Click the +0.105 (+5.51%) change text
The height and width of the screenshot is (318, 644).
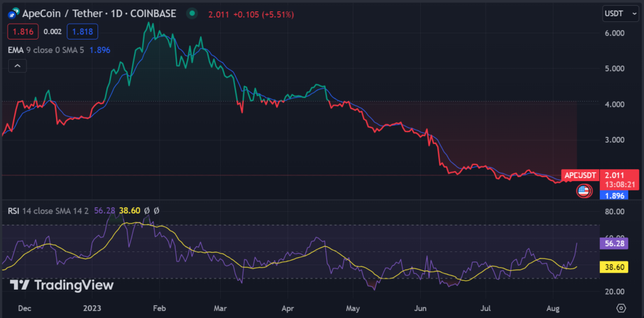pos(264,14)
